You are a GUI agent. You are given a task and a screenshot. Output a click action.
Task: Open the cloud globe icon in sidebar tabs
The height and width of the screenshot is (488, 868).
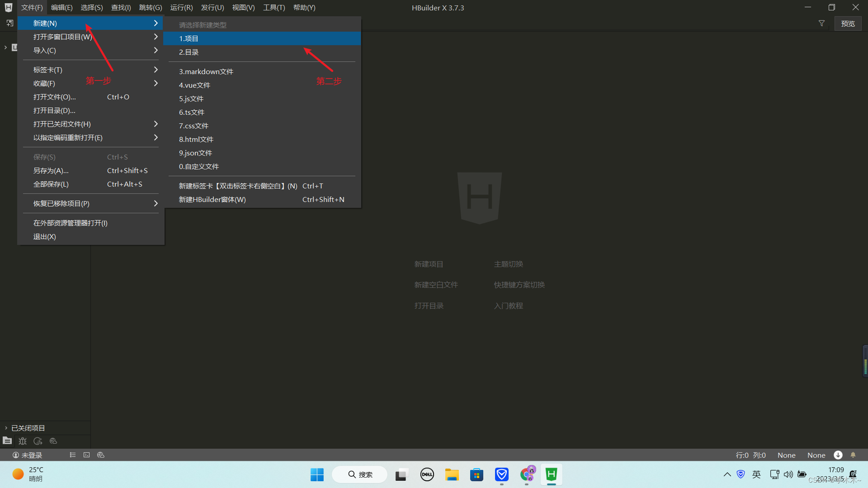click(53, 441)
